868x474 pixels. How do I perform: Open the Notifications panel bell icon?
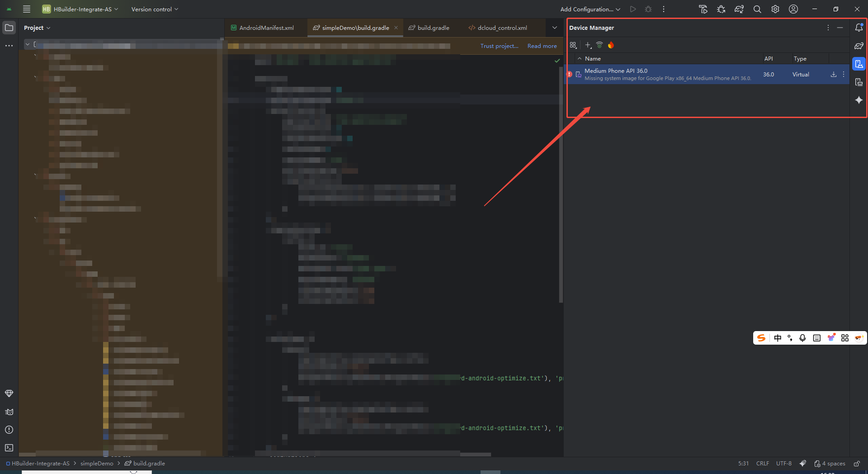click(x=859, y=28)
